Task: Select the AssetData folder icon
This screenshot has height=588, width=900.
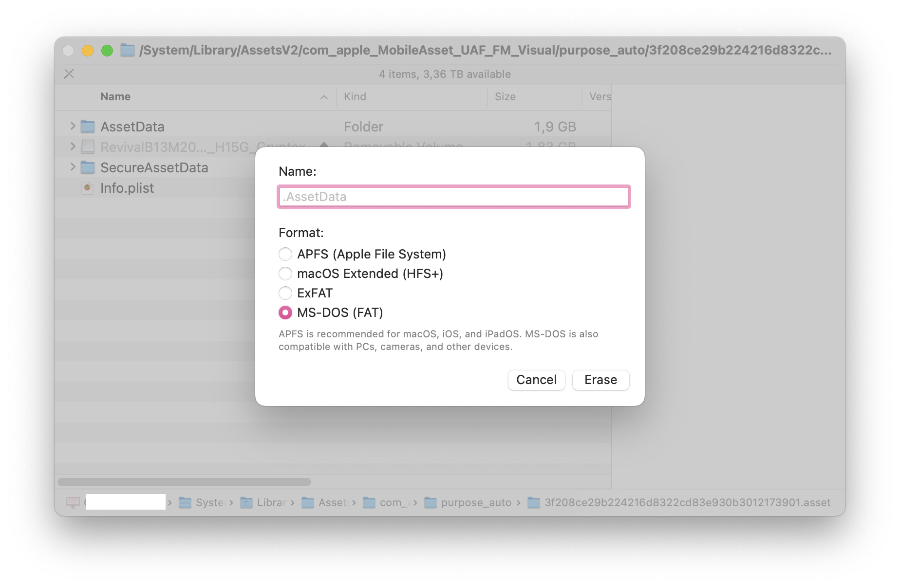Action: tap(88, 127)
